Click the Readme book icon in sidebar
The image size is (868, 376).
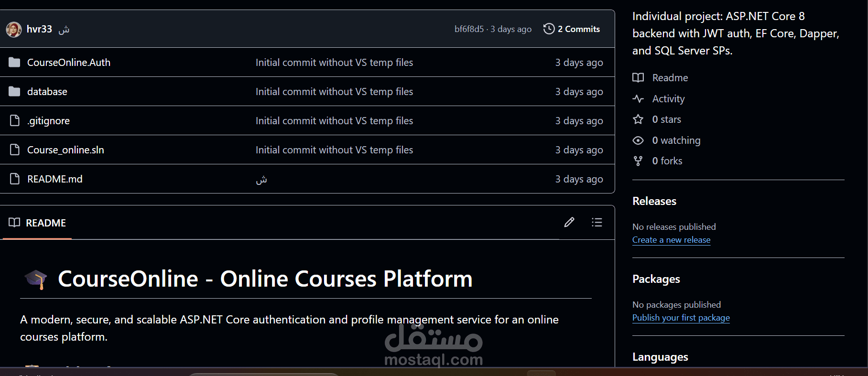click(x=638, y=78)
